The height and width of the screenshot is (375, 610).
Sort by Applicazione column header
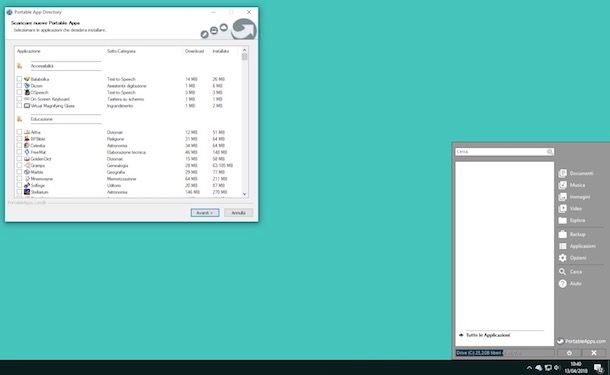[28, 51]
